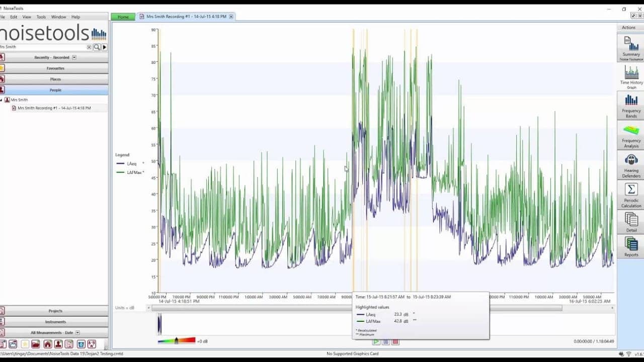Adjust the colored dB gain slider
Screen dimensions: 644x362
pos(176,341)
